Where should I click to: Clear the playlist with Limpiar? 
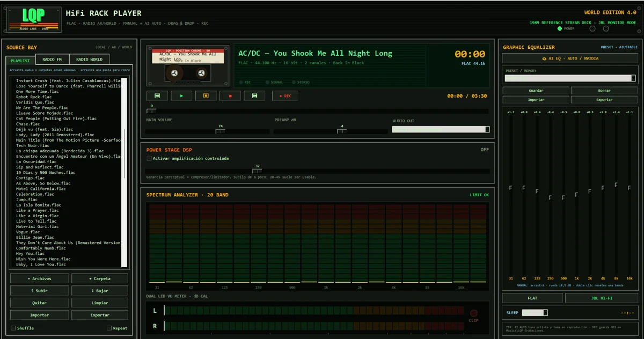click(99, 303)
